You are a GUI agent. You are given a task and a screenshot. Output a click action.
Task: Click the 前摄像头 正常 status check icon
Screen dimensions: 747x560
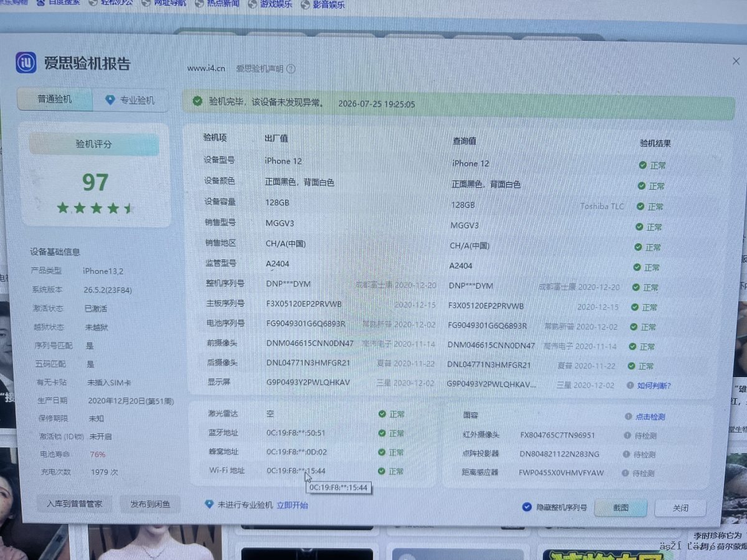tap(632, 347)
